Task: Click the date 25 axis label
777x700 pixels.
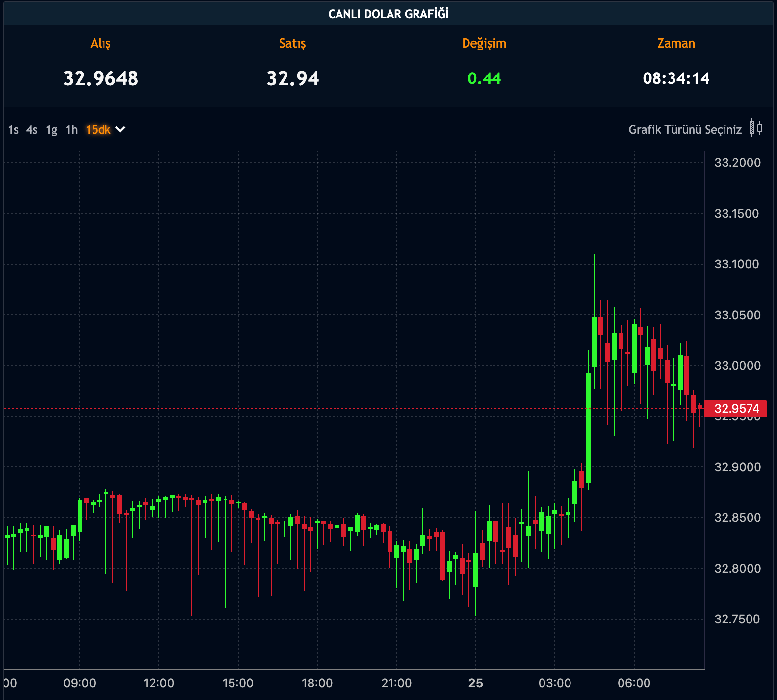Action: click(x=475, y=683)
